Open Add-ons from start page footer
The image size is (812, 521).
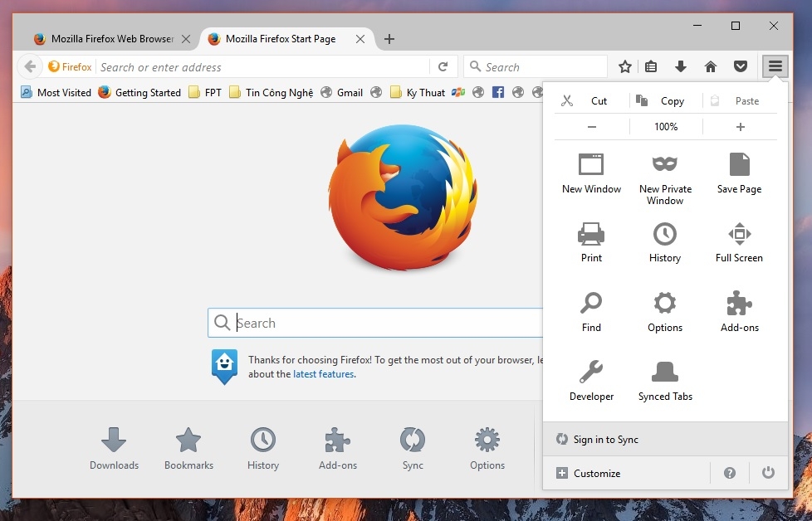point(338,449)
